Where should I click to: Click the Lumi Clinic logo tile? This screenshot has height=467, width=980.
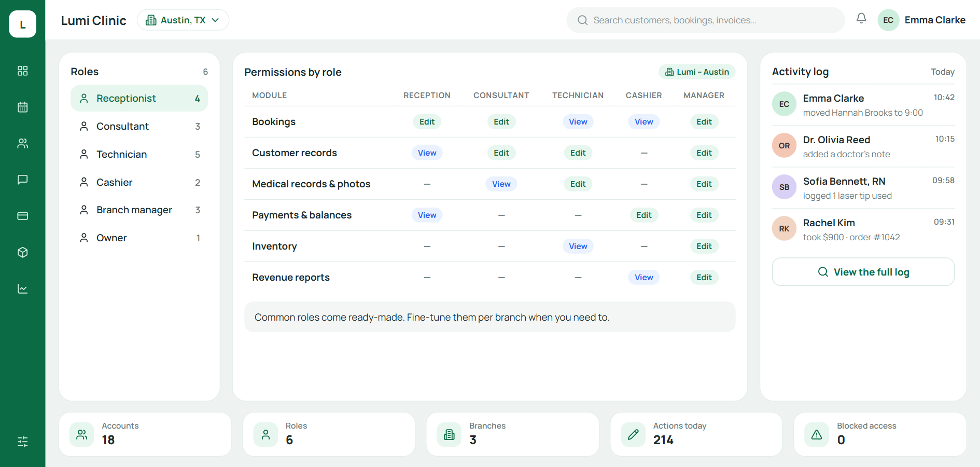pyautogui.click(x=23, y=24)
